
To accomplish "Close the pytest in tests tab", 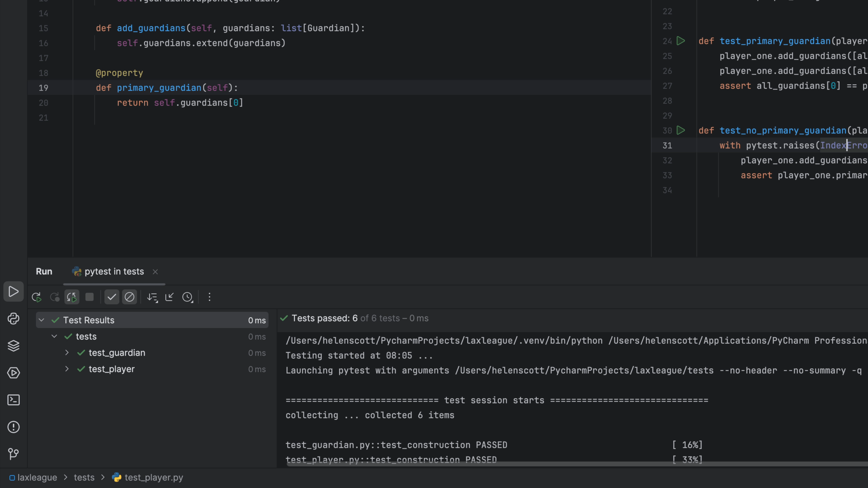I will pyautogui.click(x=155, y=272).
